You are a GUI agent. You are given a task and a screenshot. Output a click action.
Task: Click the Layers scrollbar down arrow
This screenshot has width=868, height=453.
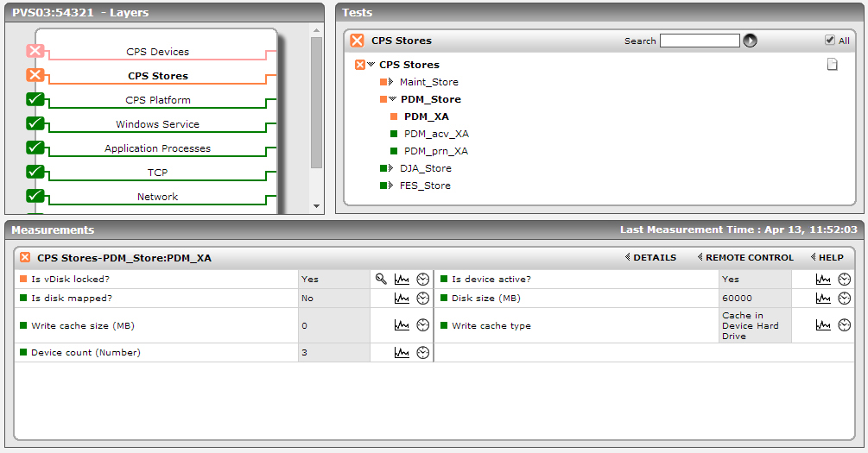[316, 206]
